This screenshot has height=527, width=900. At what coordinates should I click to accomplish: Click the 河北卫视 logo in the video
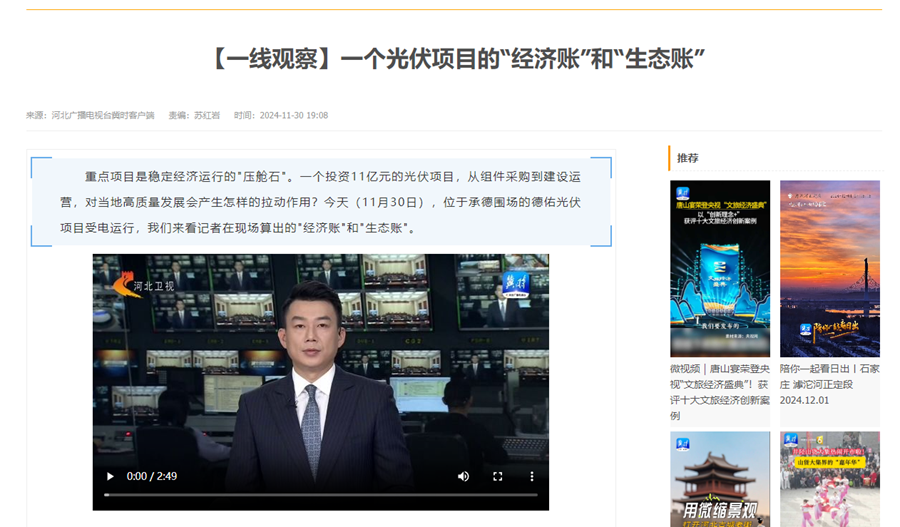click(x=143, y=285)
